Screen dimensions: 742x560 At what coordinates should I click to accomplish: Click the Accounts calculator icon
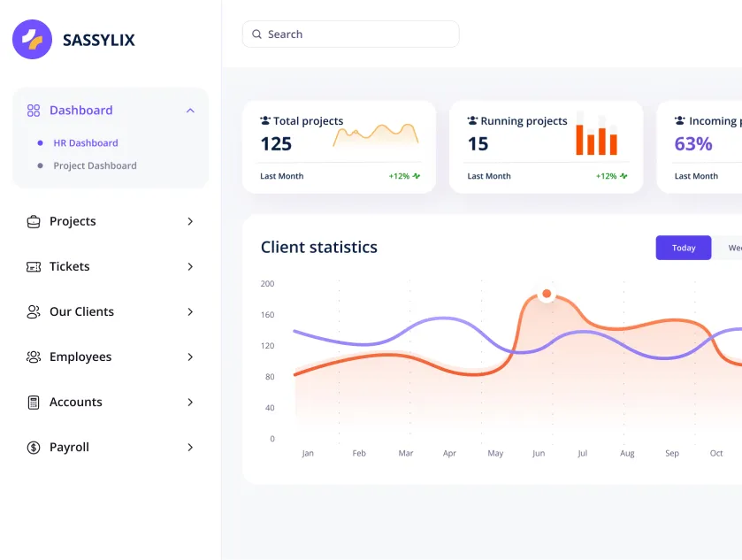tap(34, 403)
